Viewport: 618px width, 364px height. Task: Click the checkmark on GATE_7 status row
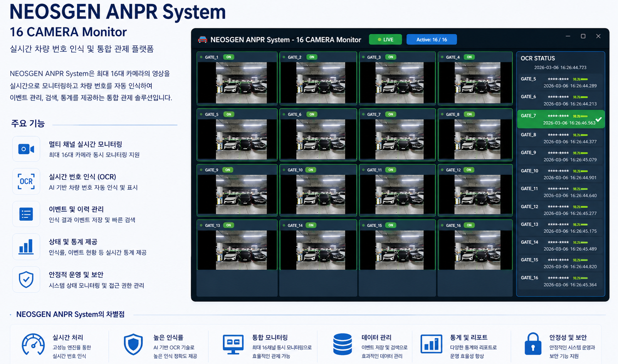tap(599, 119)
